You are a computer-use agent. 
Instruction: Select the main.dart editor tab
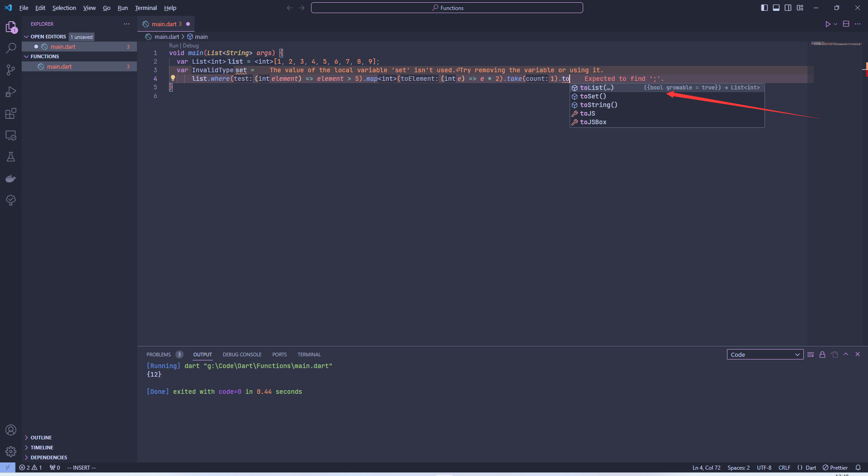coord(166,24)
